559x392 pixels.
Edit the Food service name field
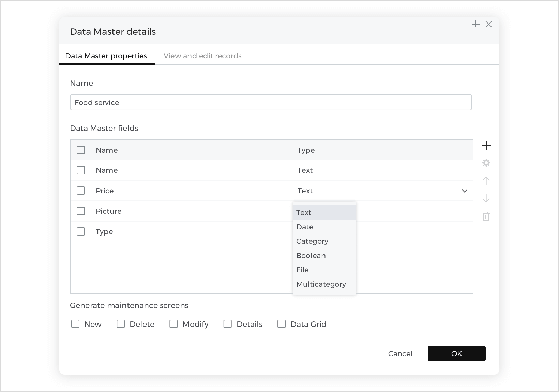(x=271, y=102)
